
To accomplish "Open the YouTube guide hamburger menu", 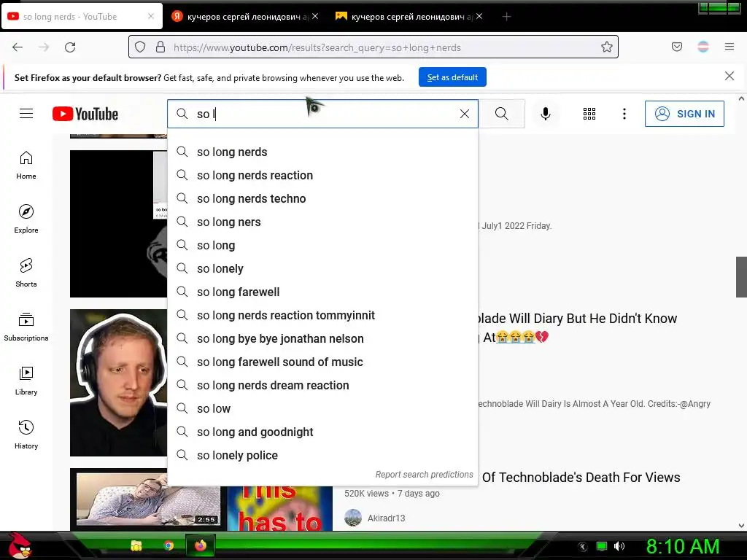I will pyautogui.click(x=26, y=113).
